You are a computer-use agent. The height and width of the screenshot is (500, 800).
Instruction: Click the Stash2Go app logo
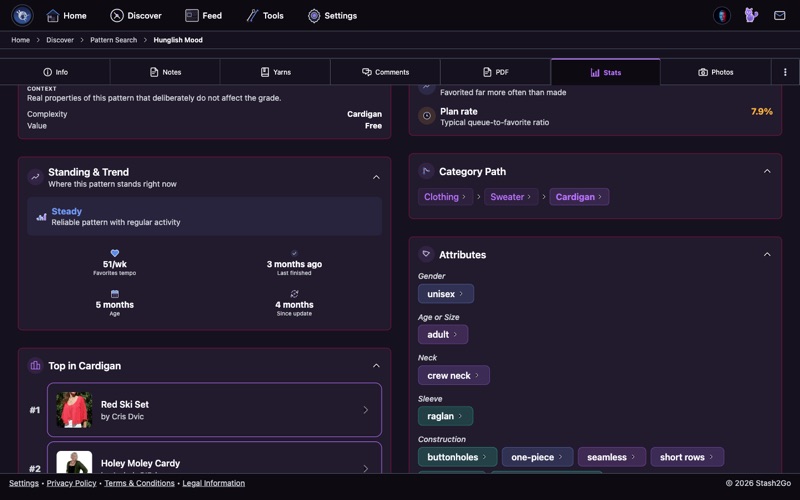point(22,15)
